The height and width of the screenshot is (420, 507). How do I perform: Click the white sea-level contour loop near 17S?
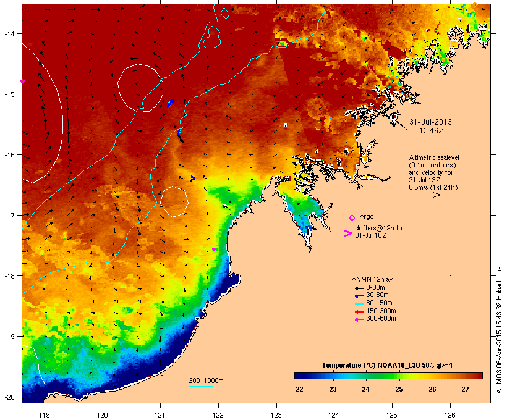pyautogui.click(x=174, y=201)
